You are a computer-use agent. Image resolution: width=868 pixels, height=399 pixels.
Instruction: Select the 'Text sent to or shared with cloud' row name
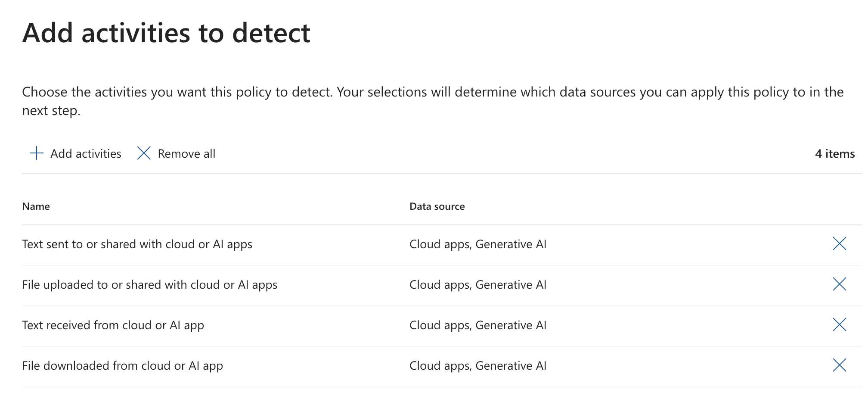click(137, 244)
